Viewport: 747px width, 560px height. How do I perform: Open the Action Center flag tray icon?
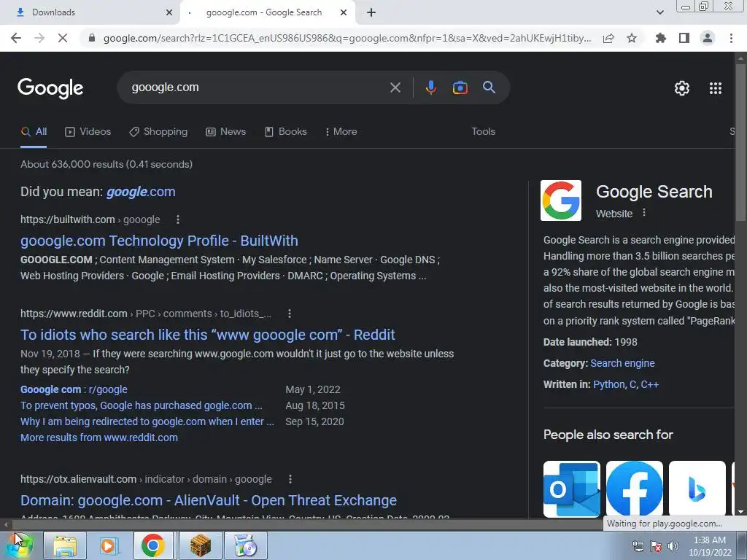tap(656, 546)
